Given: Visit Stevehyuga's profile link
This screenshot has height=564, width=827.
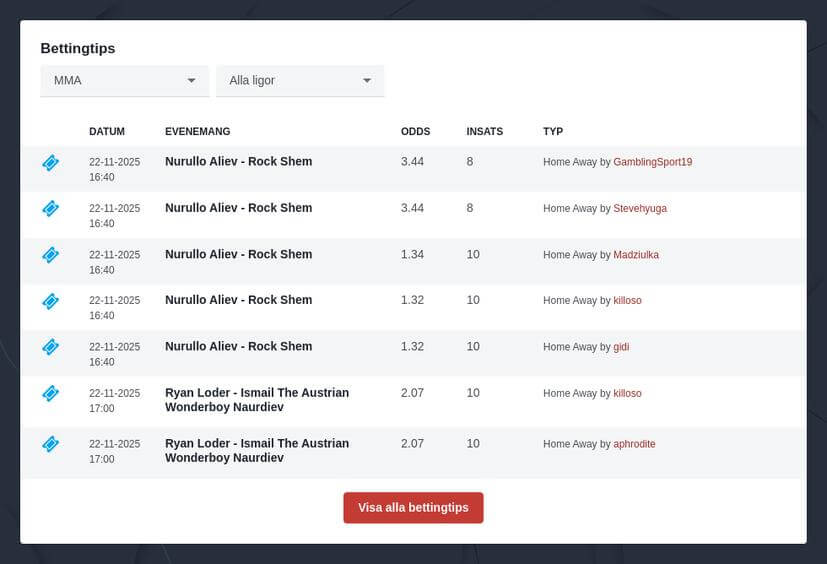Looking at the screenshot, I should tap(640, 208).
